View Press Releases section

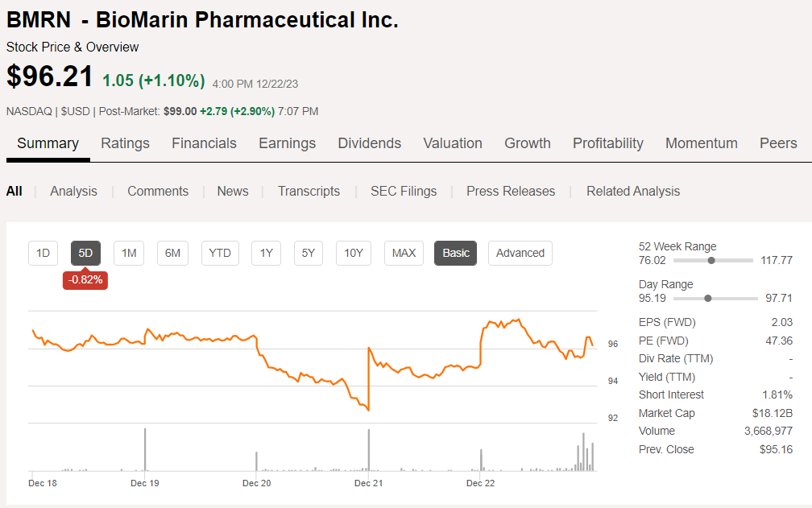coord(511,191)
